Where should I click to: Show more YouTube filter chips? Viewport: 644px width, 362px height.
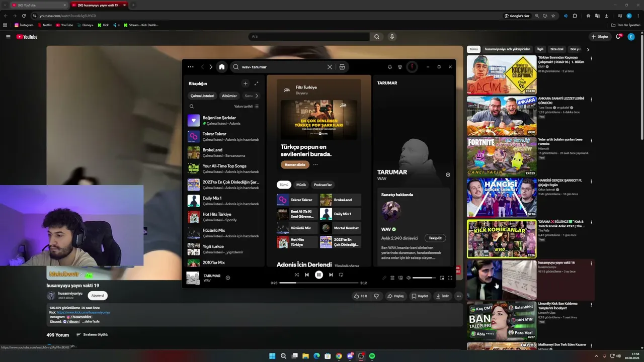pos(588,49)
